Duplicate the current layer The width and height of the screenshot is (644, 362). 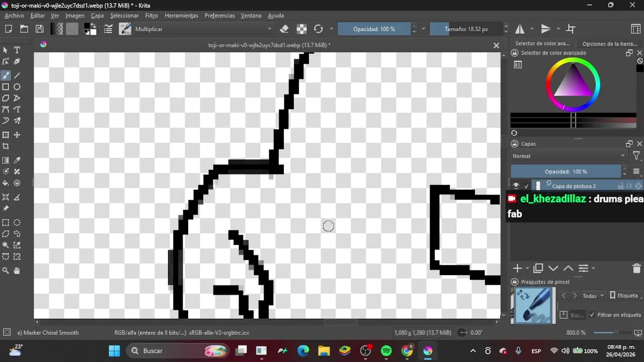click(538, 268)
